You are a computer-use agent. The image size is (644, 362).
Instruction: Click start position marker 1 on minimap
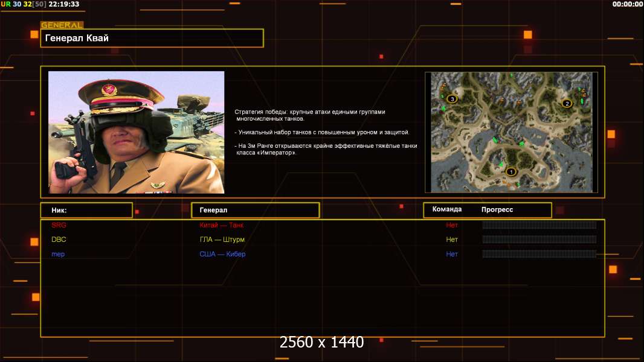[510, 172]
